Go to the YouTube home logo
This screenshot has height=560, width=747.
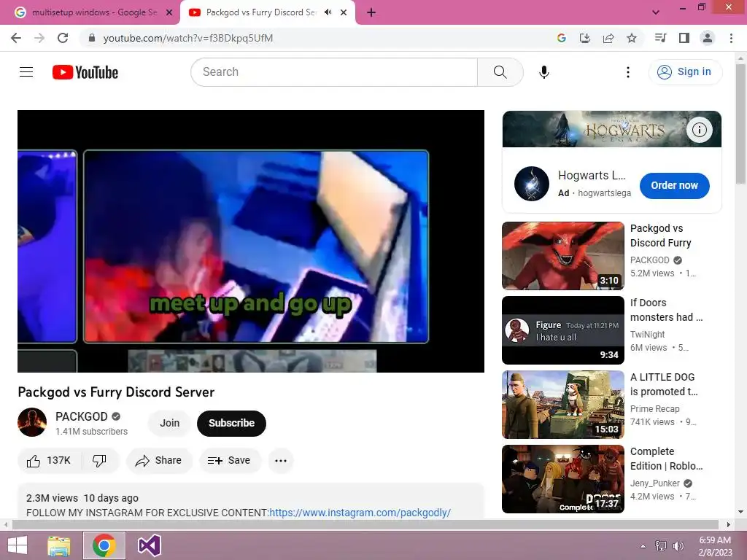(x=85, y=72)
